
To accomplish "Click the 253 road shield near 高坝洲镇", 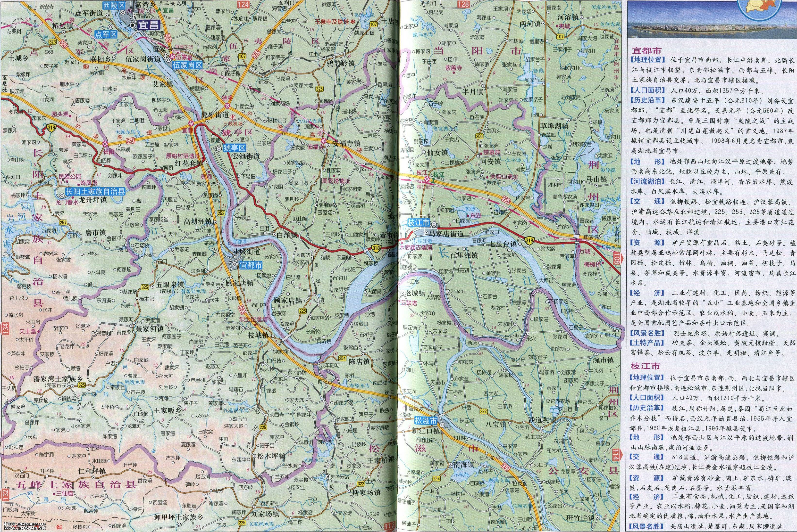I will point(221,213).
